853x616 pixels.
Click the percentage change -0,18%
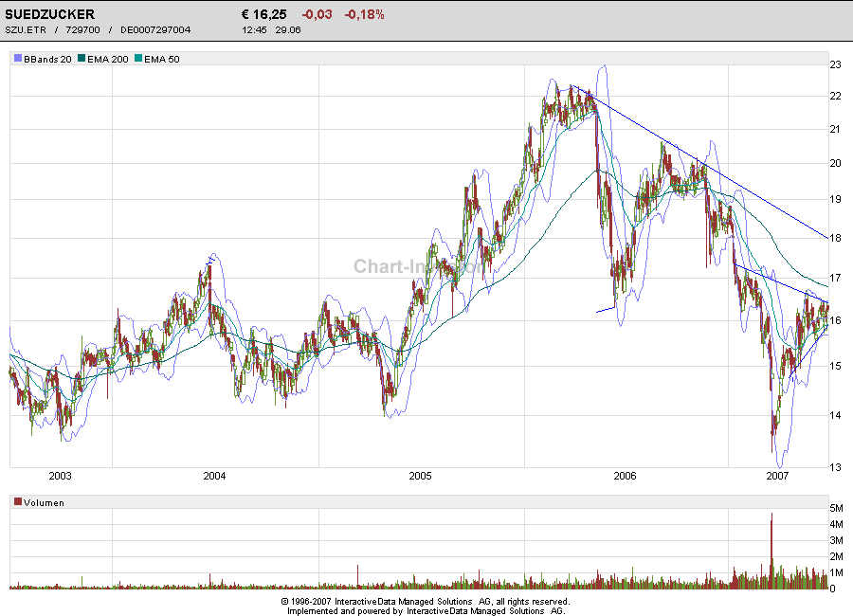(365, 15)
